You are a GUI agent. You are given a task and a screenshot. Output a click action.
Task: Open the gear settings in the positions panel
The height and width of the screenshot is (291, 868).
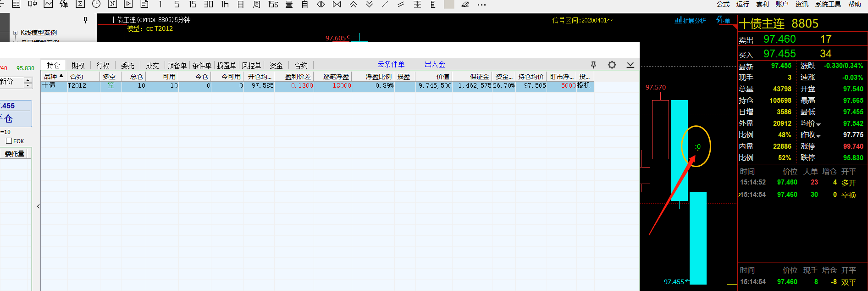[x=612, y=65]
